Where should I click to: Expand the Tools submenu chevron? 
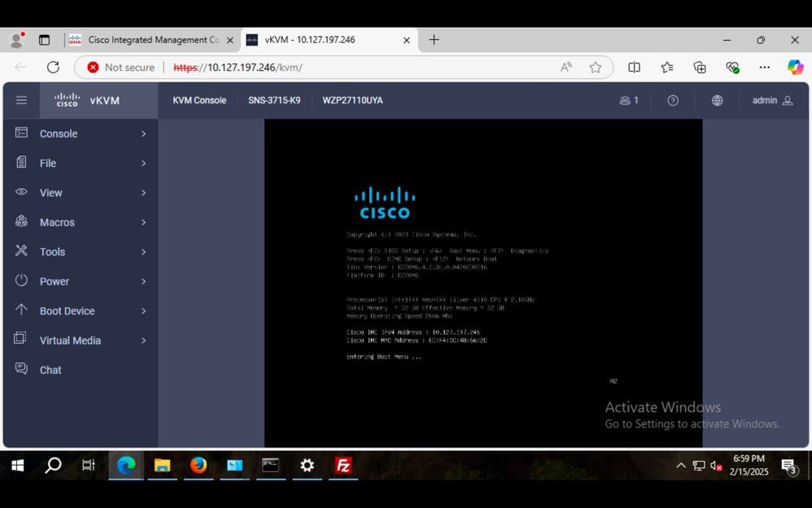(x=143, y=252)
